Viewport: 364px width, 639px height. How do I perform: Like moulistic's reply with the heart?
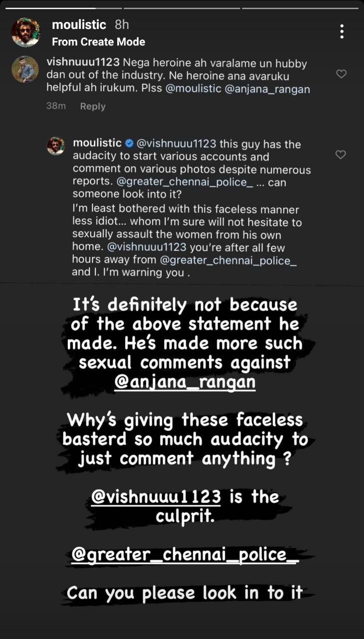coord(341,155)
